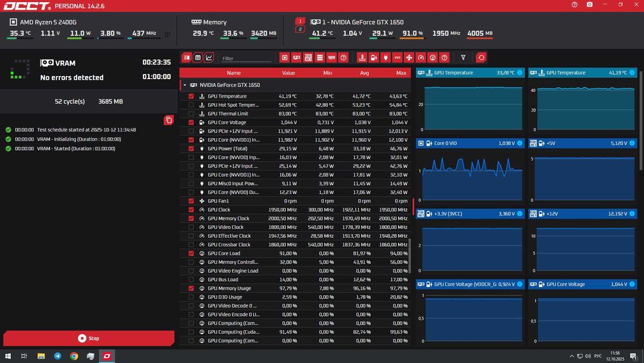Viewport: 644px width, 363px height.
Task: Click into the Filter search field
Action: coord(247,59)
